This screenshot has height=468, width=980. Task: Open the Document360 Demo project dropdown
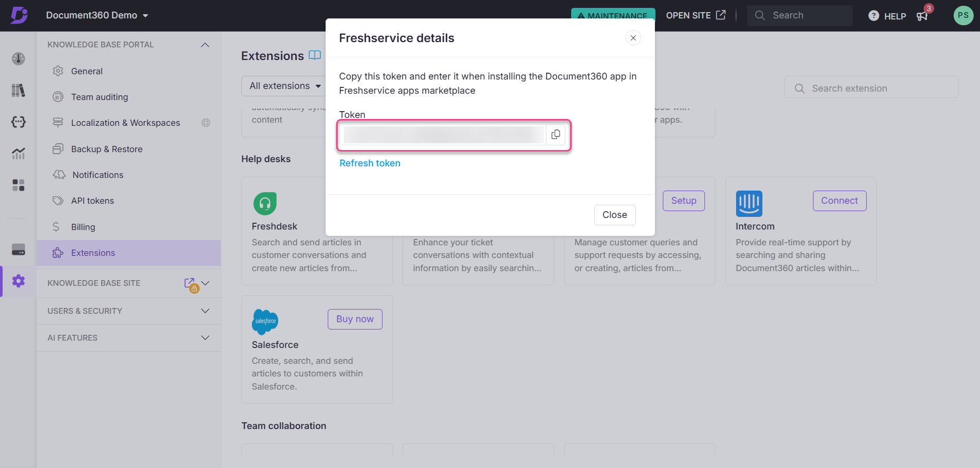97,15
